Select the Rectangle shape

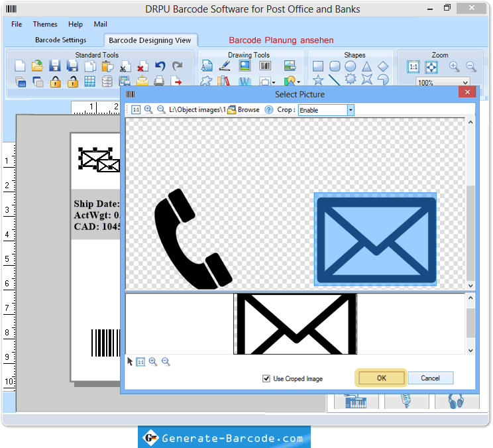click(x=318, y=66)
